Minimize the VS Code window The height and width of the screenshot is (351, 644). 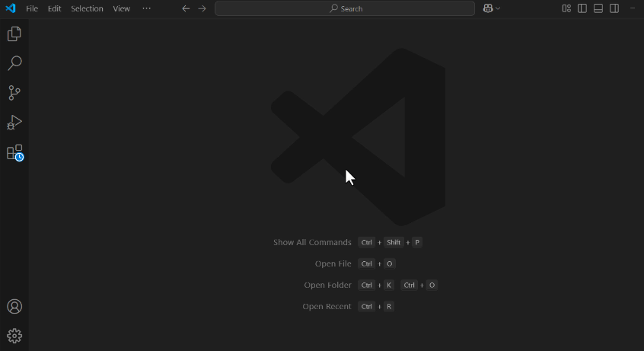click(633, 8)
